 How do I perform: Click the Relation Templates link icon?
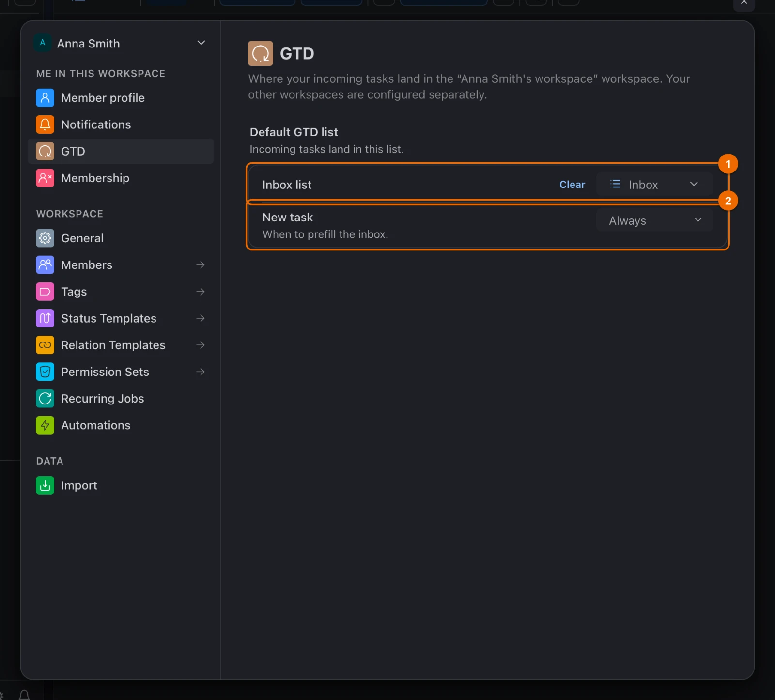(x=45, y=345)
